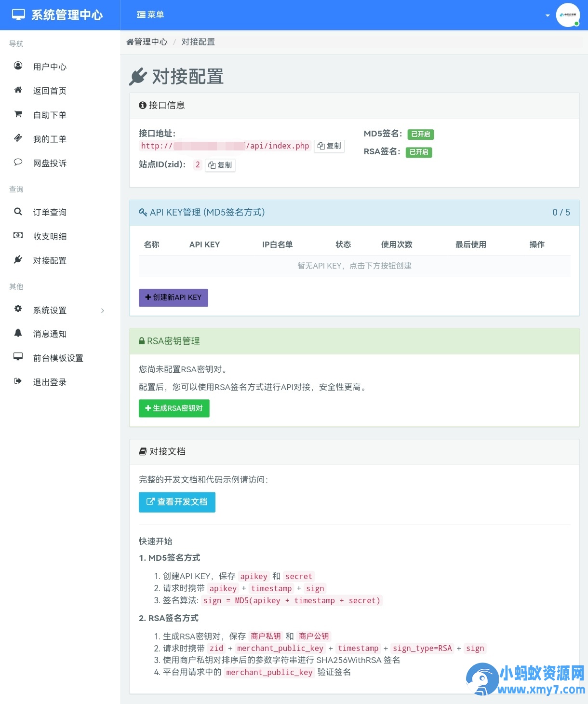Click the API URL ending /api/index.php
588x704 pixels.
pos(225,146)
